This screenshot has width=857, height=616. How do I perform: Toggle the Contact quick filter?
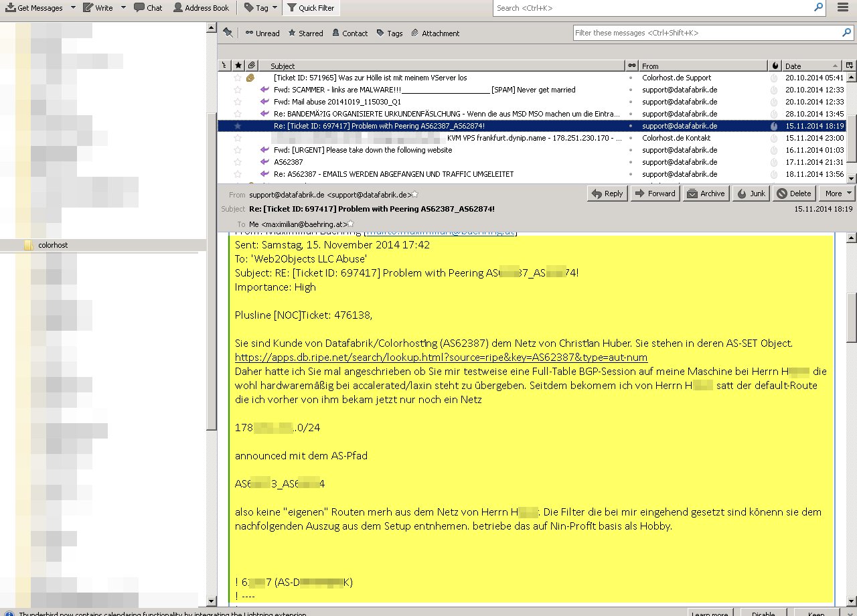click(x=349, y=33)
